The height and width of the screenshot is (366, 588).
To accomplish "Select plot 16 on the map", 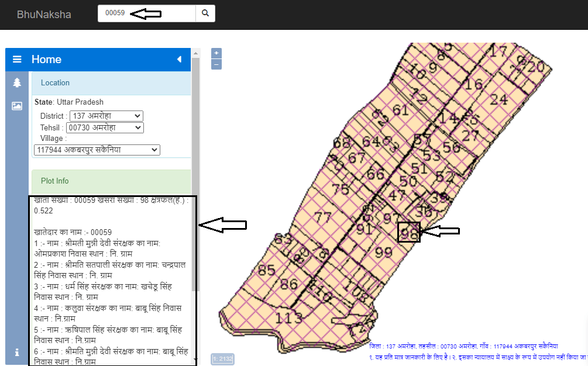I will (x=474, y=84).
